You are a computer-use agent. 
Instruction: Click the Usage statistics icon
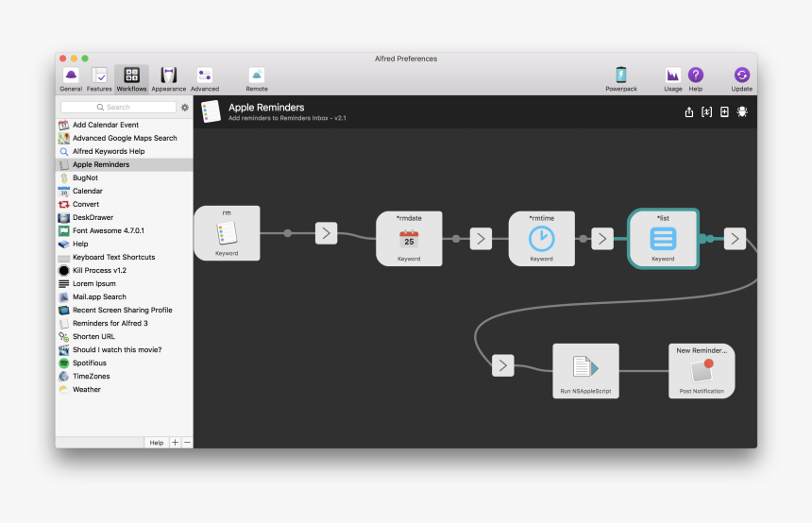673,78
